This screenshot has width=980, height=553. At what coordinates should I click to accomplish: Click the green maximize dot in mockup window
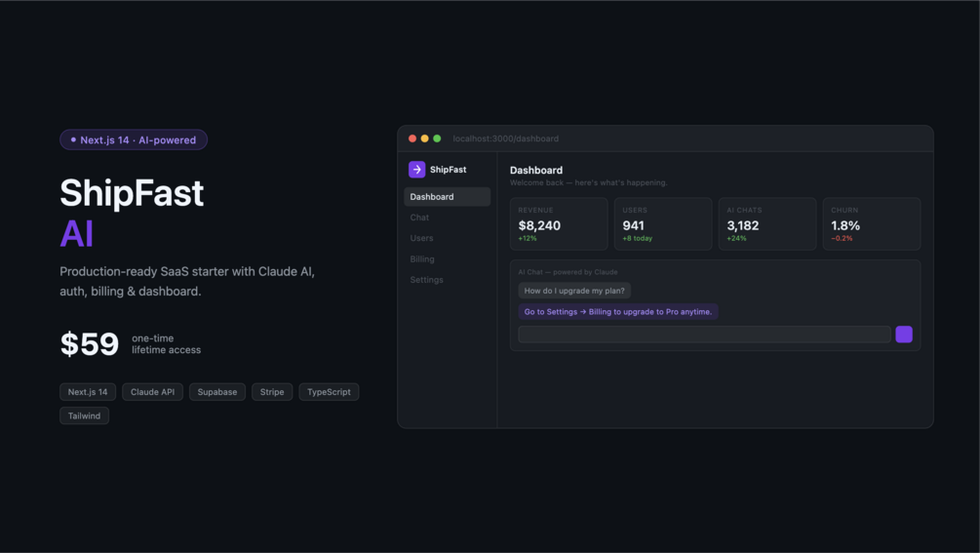coord(438,138)
